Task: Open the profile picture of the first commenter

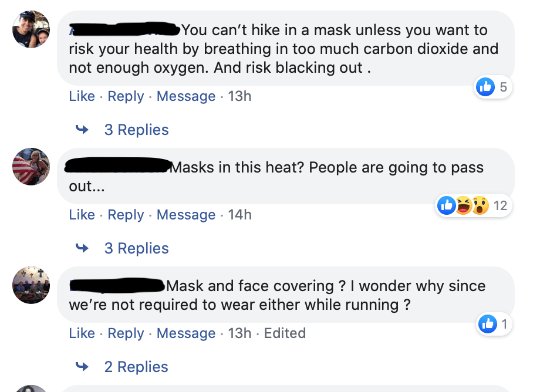Action: pos(31,29)
